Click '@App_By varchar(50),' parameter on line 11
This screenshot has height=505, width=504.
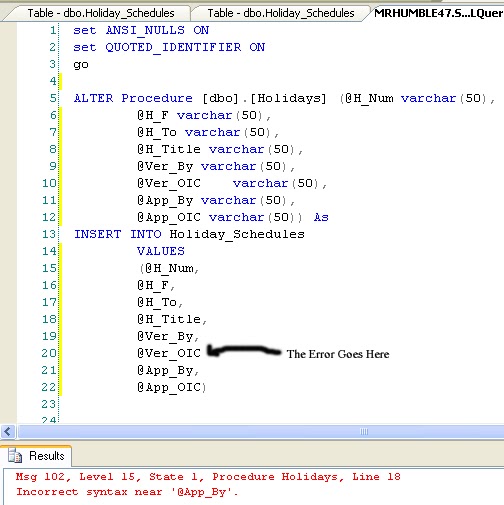pyautogui.click(x=216, y=200)
